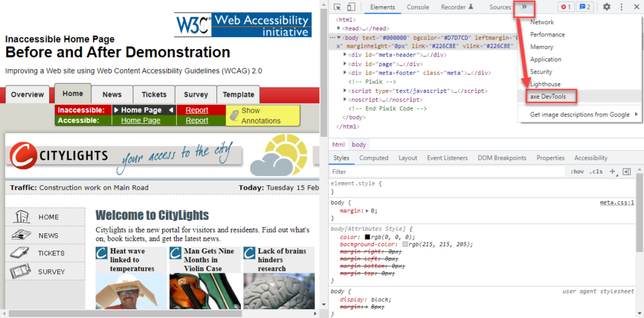
Task: Click the SURVEY clipboard icon in sidebar
Action: pyautogui.click(x=21, y=271)
